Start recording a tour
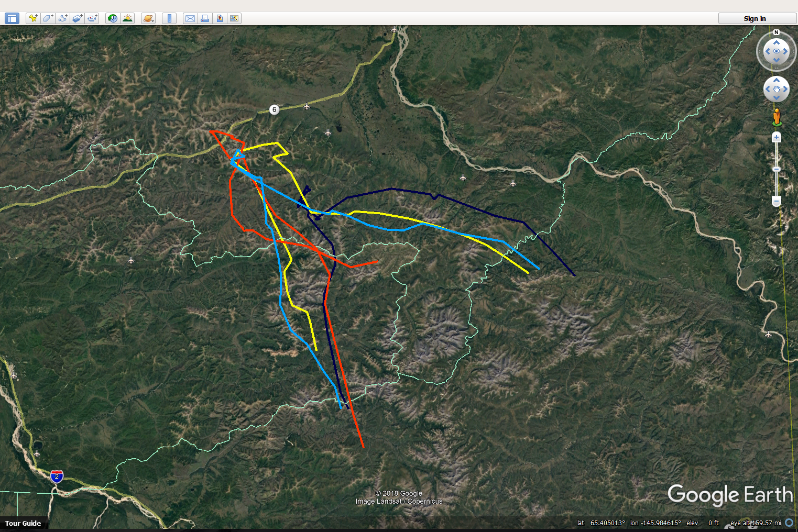 tap(92, 18)
